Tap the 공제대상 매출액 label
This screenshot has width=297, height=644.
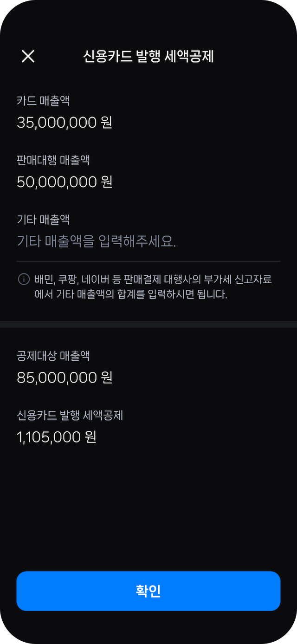tap(53, 356)
